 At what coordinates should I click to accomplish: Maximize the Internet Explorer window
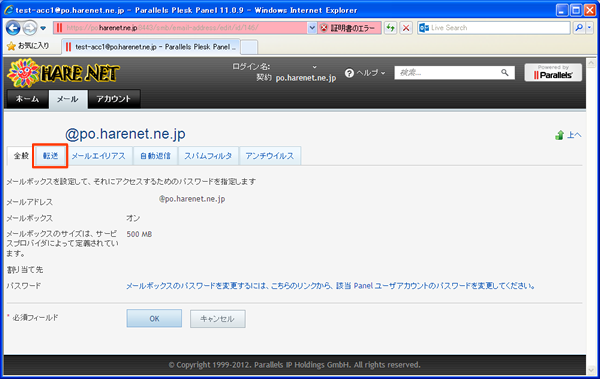(576, 10)
